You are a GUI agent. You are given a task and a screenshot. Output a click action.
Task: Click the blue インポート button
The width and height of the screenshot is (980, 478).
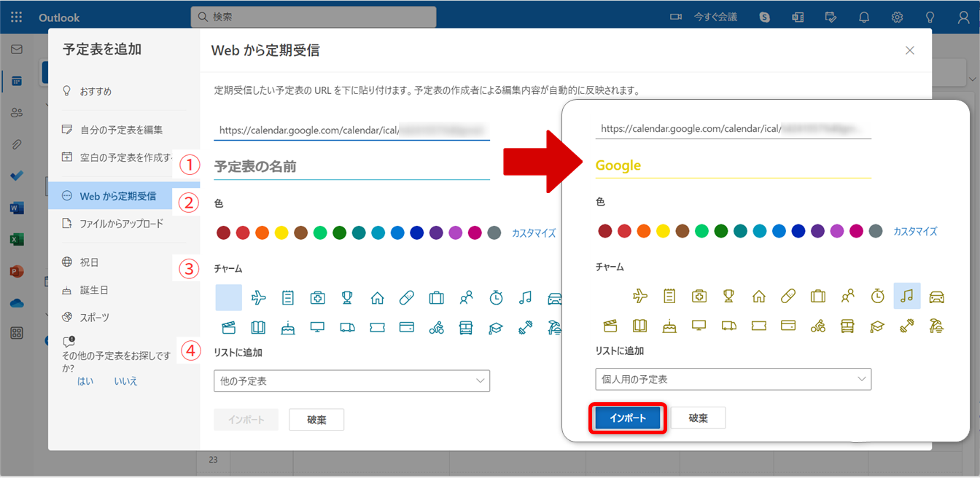coord(627,418)
